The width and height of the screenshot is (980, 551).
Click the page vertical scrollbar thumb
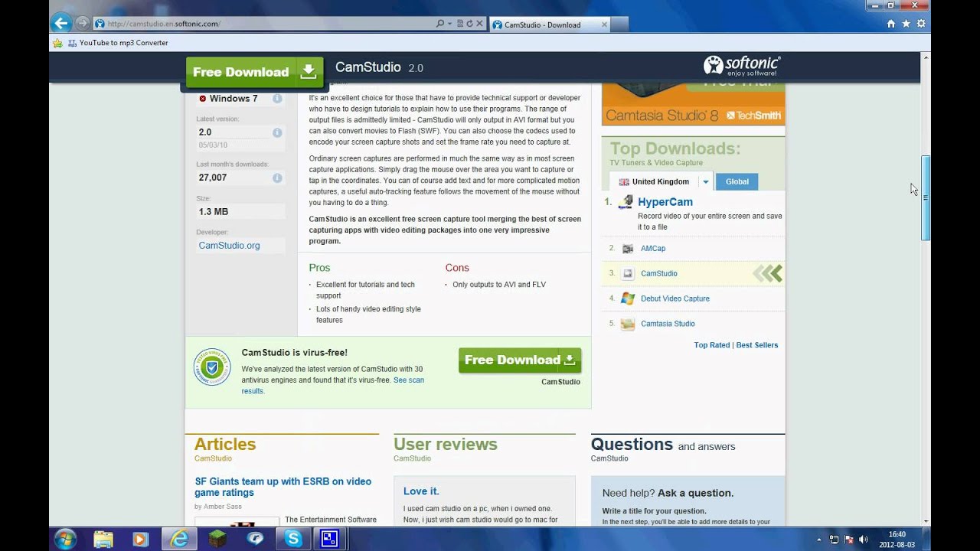[x=926, y=197]
